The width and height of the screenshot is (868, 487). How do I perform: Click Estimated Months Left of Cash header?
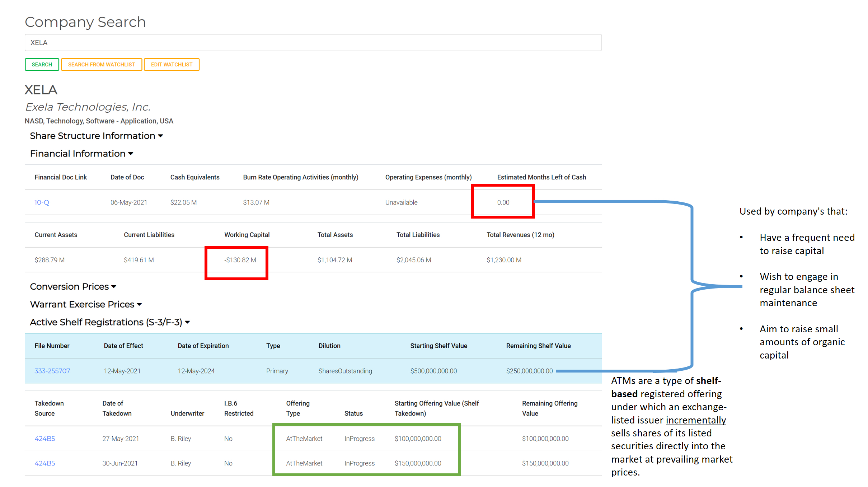541,177
